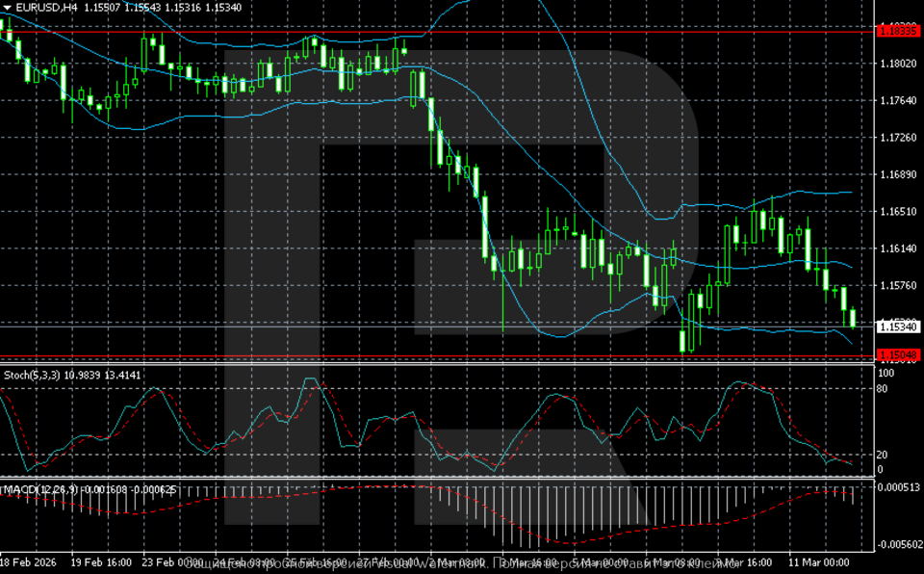Click the 1.18020 price axis label

897,64
